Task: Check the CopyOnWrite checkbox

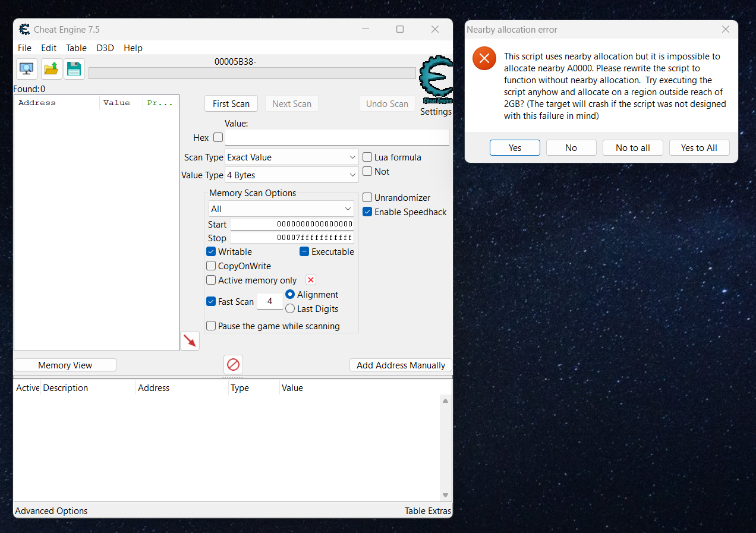Action: tap(211, 266)
